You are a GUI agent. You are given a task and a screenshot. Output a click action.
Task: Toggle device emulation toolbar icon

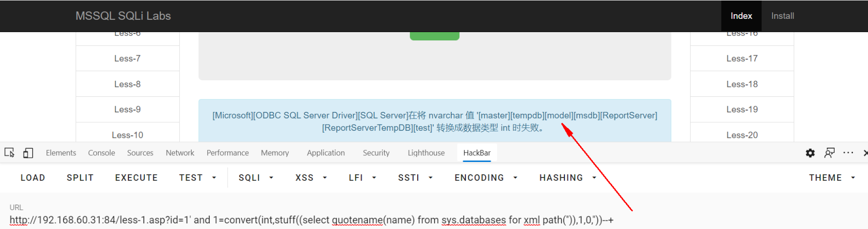point(28,153)
